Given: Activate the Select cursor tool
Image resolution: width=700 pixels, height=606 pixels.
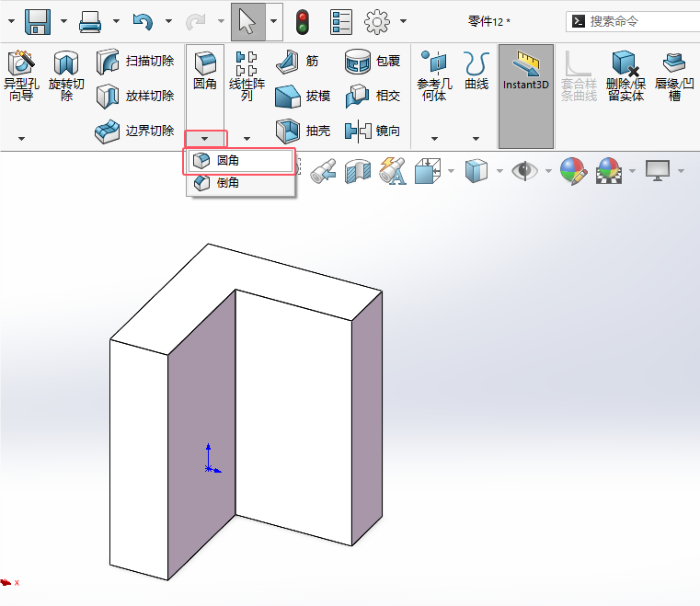Looking at the screenshot, I should coord(247,21).
